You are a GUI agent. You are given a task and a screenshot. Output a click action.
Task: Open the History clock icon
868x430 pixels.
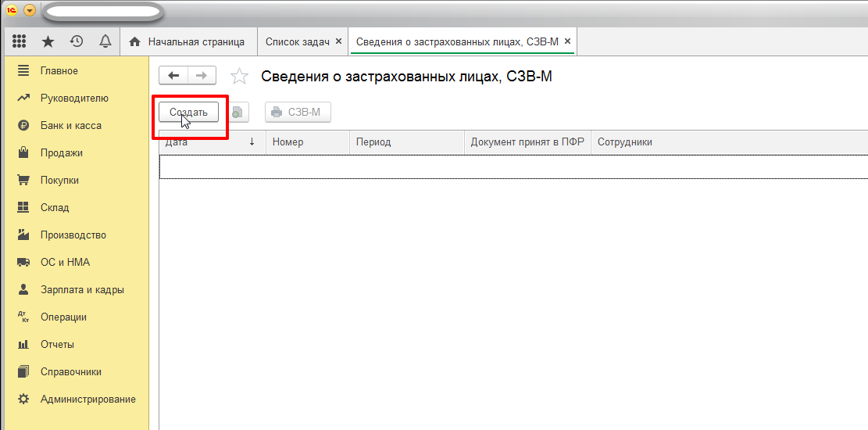77,41
